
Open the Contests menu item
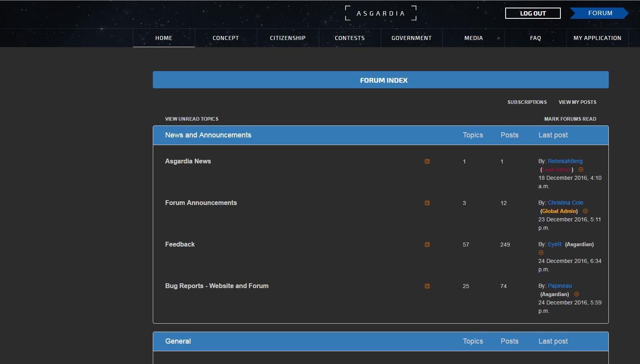pos(350,38)
